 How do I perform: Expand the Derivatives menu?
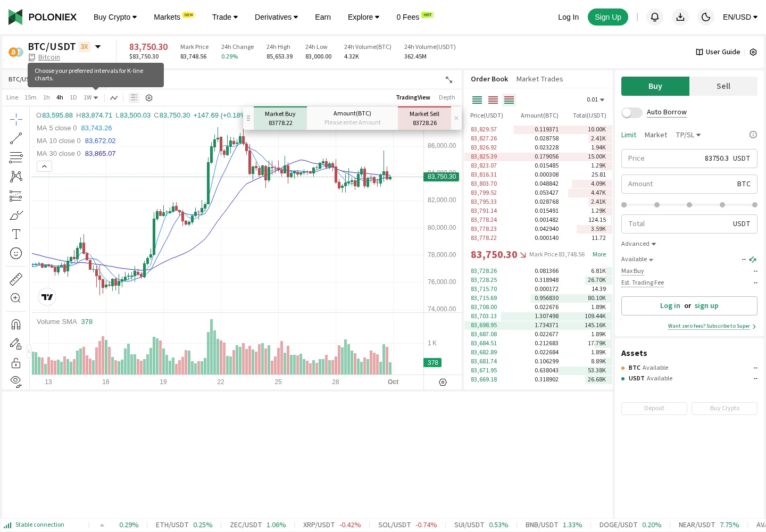(x=276, y=17)
